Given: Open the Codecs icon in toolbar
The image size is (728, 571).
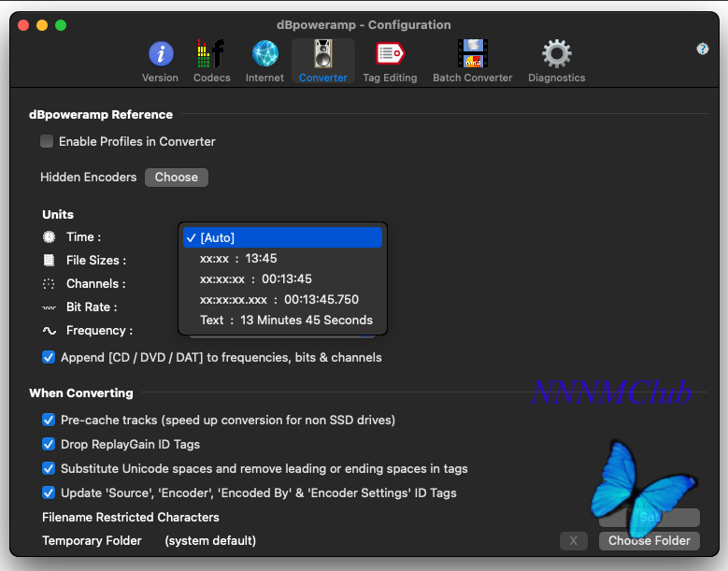Looking at the screenshot, I should pyautogui.click(x=211, y=53).
